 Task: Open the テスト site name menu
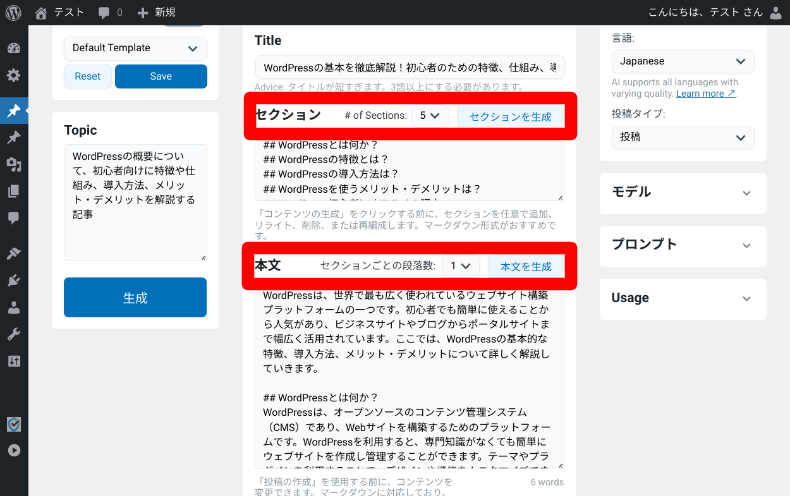point(69,13)
